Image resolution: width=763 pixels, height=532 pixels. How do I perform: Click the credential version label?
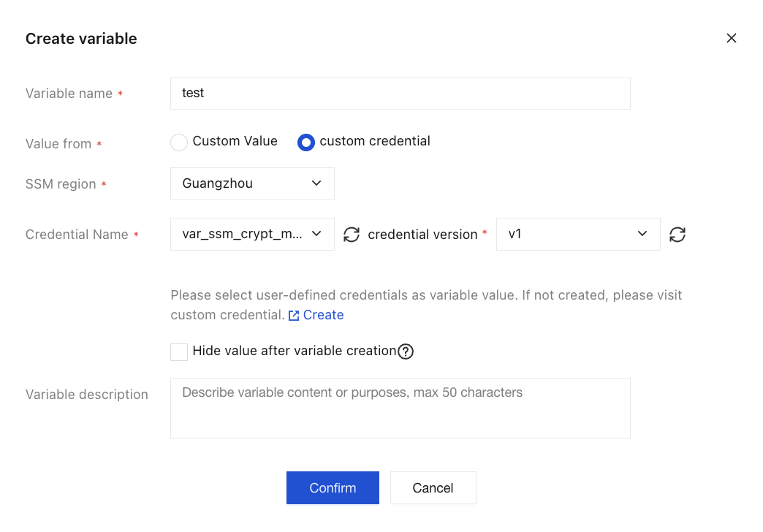point(422,235)
